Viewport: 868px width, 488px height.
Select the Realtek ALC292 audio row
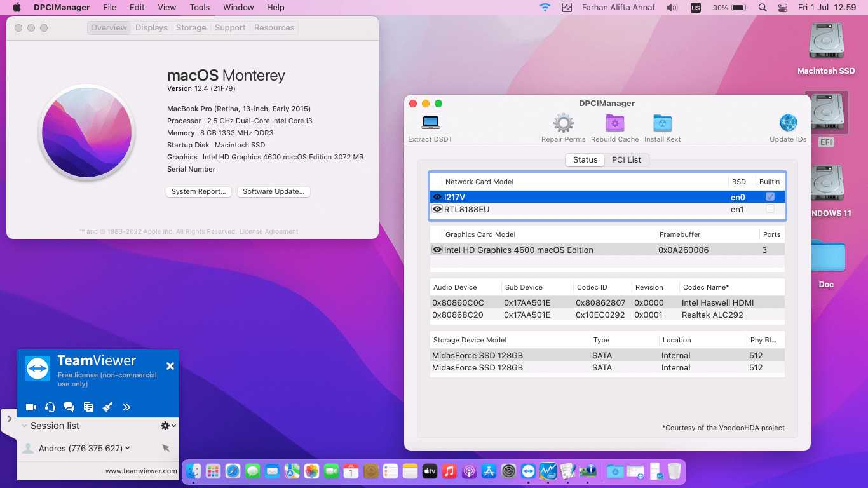(607, 315)
